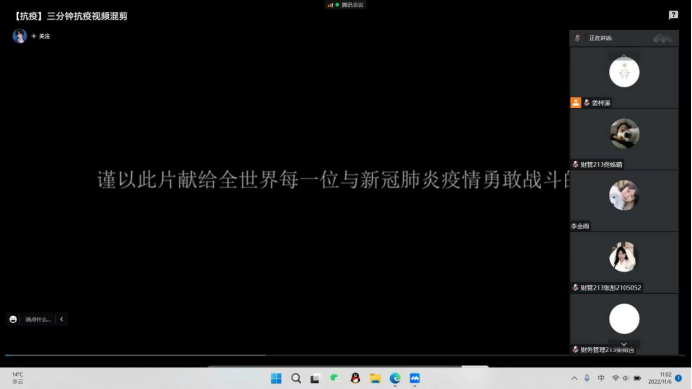Click the danmaku emoji smiley icon

[13, 319]
